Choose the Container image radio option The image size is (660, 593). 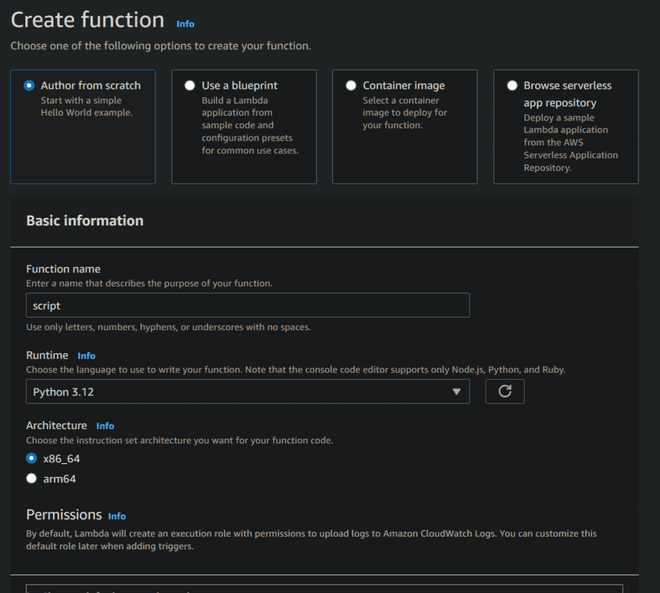351,86
